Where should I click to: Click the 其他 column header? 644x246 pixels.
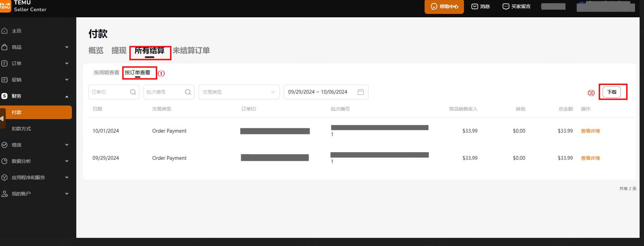[520, 109]
